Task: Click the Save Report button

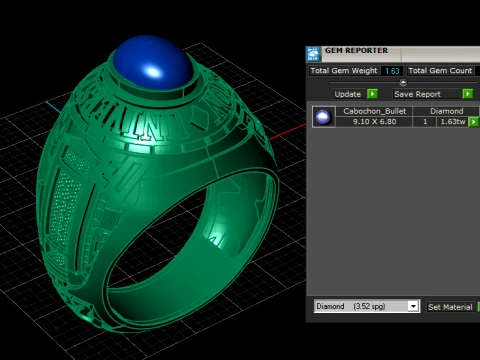Action: point(427,94)
